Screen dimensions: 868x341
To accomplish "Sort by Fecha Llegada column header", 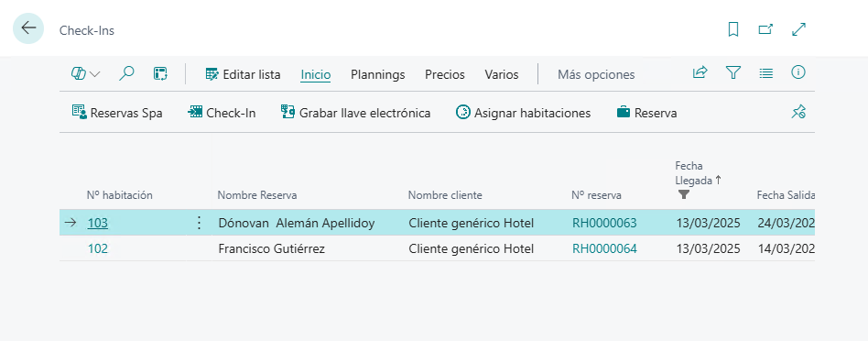I will click(x=695, y=172).
